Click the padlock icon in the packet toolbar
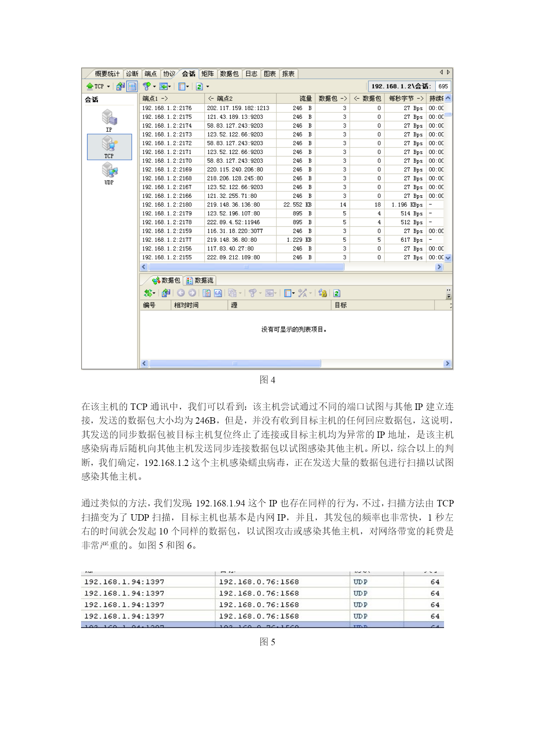The image size is (535, 756). point(322,293)
